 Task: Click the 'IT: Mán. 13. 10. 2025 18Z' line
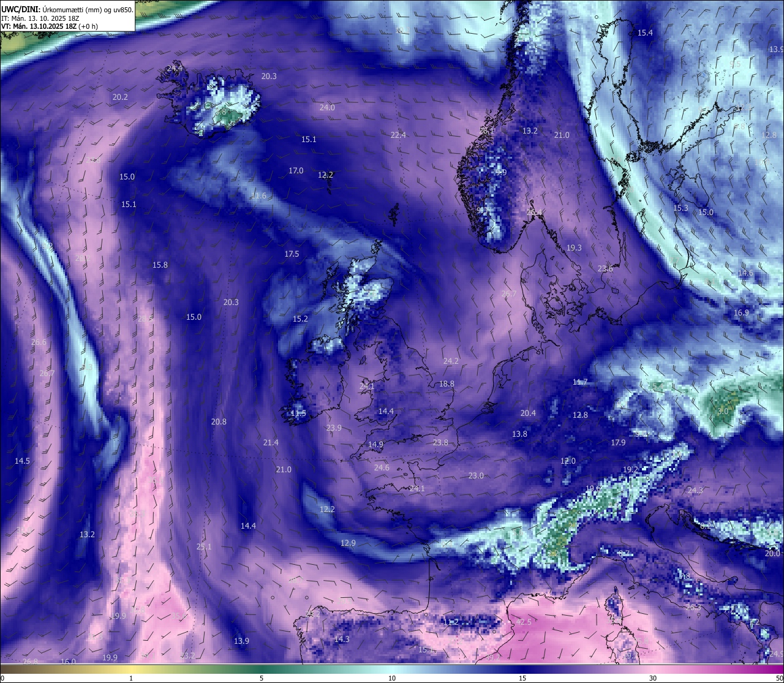pyautogui.click(x=41, y=18)
